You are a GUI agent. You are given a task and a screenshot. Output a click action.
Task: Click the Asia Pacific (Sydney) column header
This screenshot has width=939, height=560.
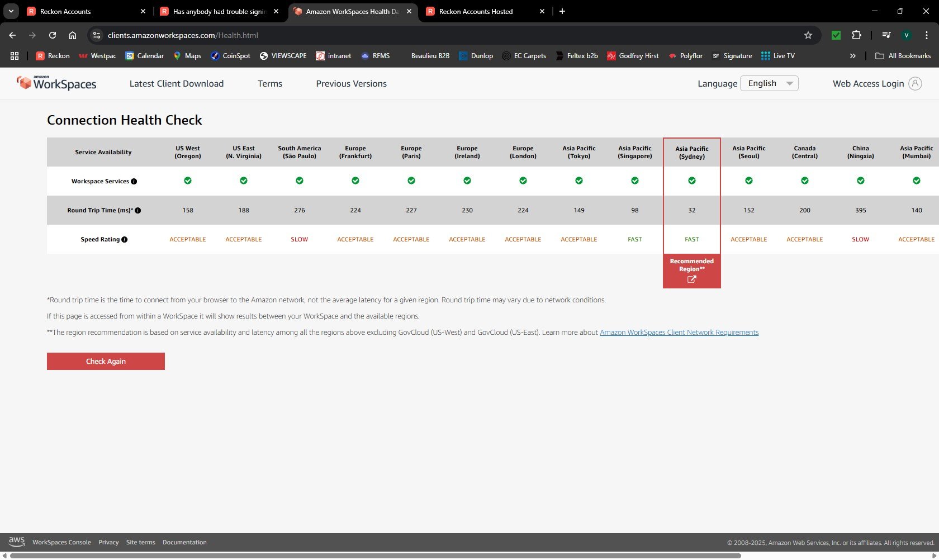(x=692, y=153)
